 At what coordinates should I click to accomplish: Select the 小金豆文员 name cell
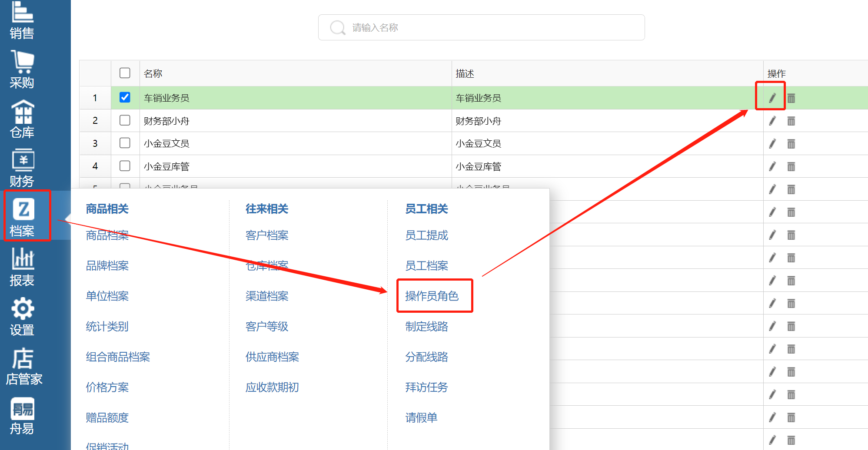click(x=296, y=144)
